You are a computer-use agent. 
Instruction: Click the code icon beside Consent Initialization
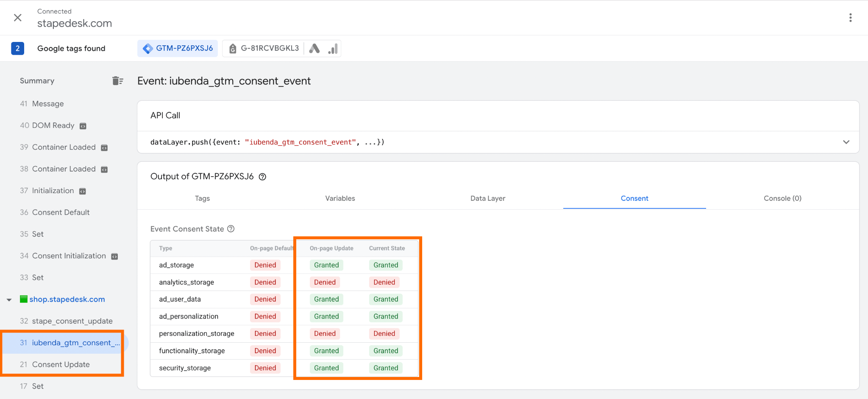pos(114,256)
